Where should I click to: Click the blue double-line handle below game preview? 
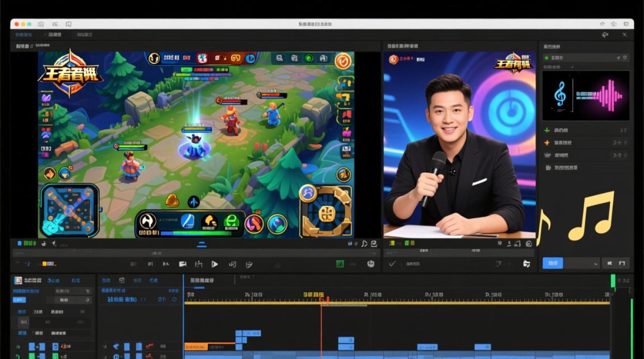[x=202, y=244]
